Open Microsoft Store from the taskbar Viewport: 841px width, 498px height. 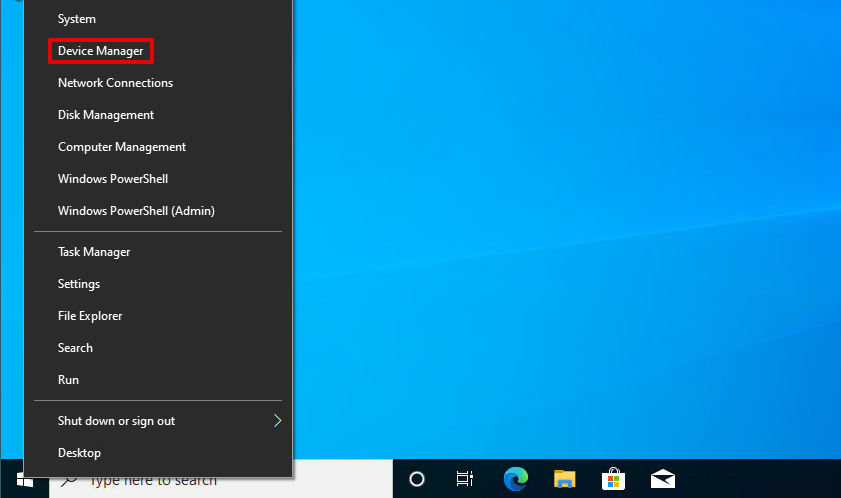[613, 479]
